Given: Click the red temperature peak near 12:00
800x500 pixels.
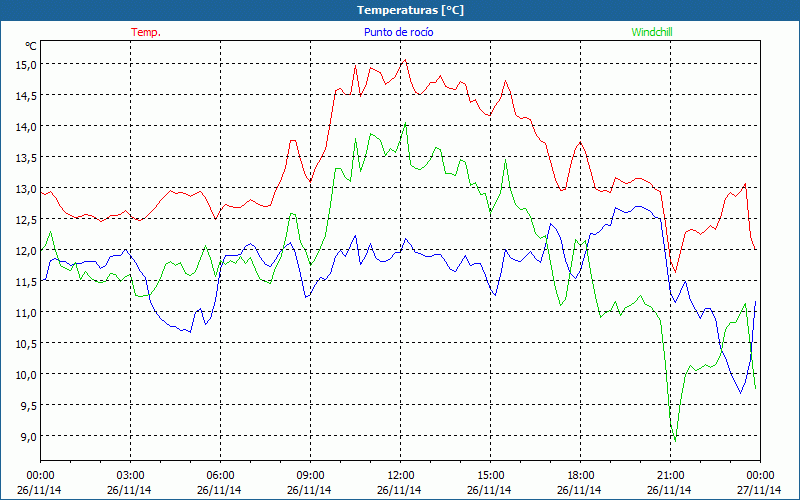Looking at the screenshot, I should click(x=405, y=60).
